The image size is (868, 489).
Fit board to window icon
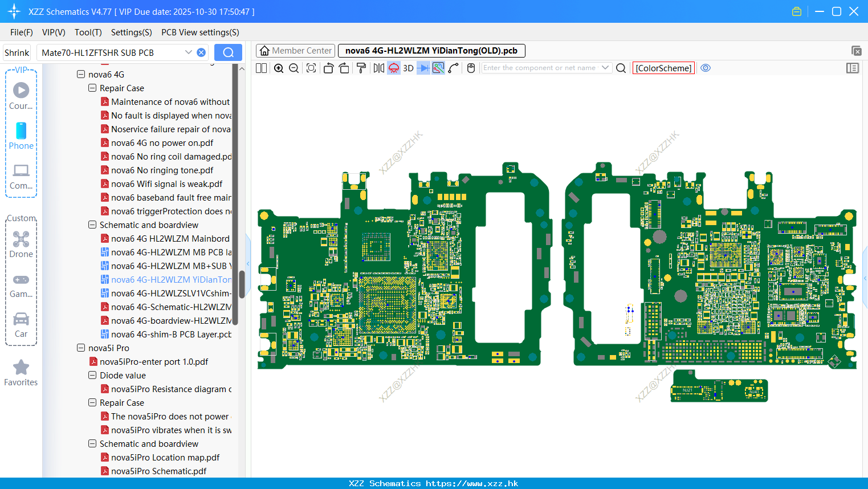point(311,68)
